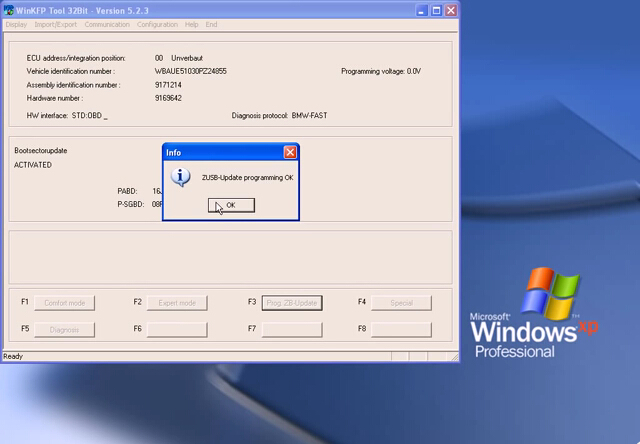Click the HW interface STD:OBD value
The width and height of the screenshot is (640, 444).
click(x=87, y=115)
